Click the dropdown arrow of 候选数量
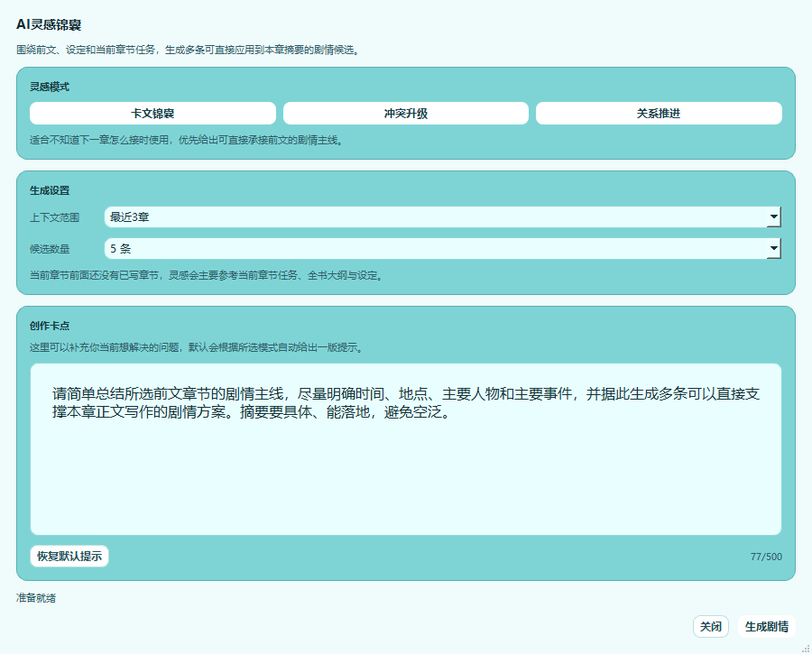Viewport: 812px width, 654px height. [x=774, y=249]
